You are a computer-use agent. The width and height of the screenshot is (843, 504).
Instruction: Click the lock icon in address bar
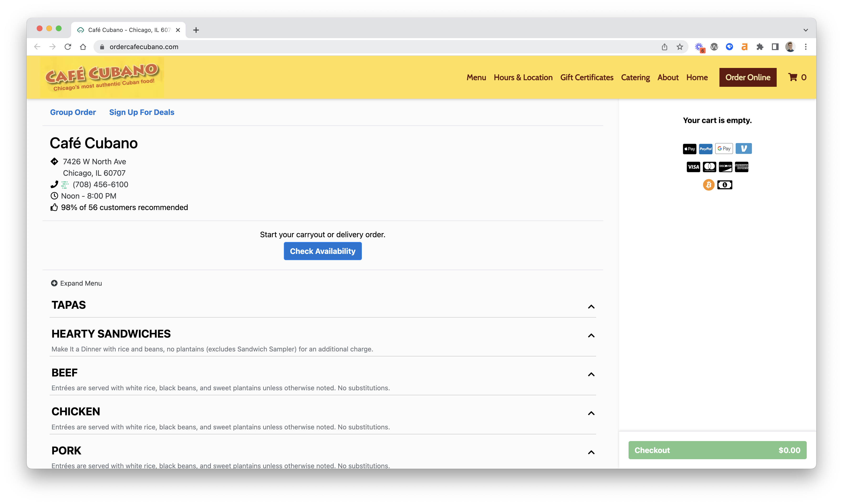tap(102, 47)
